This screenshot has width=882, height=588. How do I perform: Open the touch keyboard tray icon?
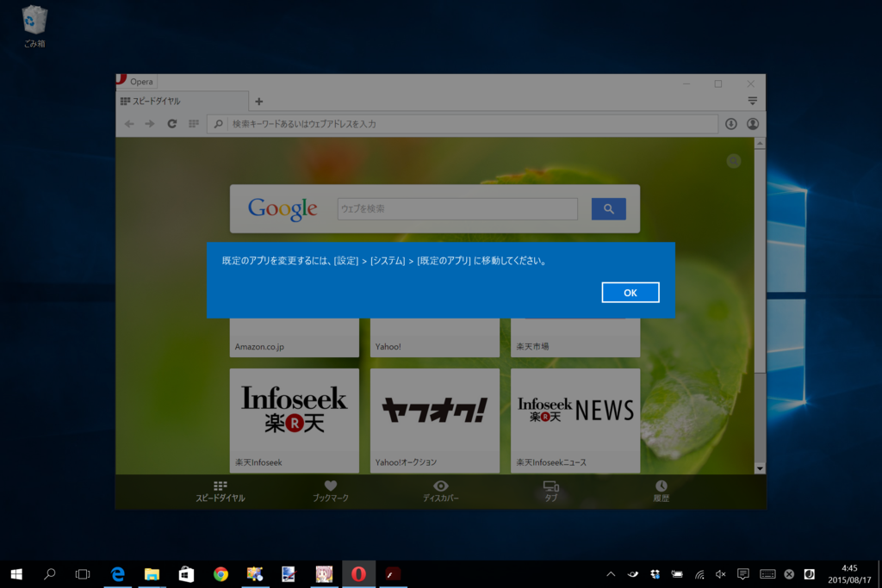coord(767,574)
